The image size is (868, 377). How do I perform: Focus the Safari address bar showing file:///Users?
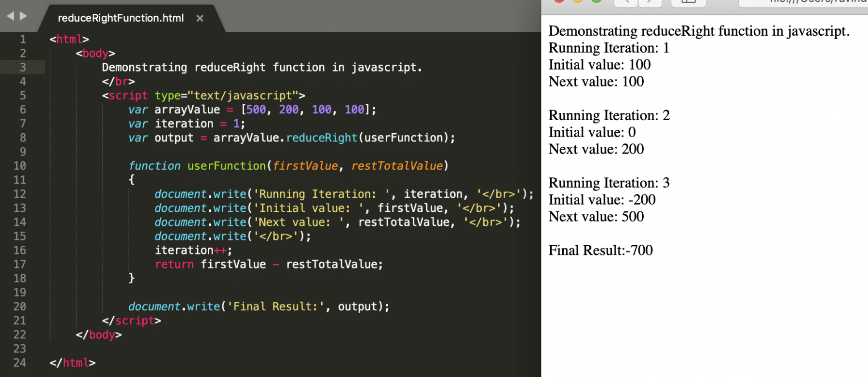tap(803, 2)
